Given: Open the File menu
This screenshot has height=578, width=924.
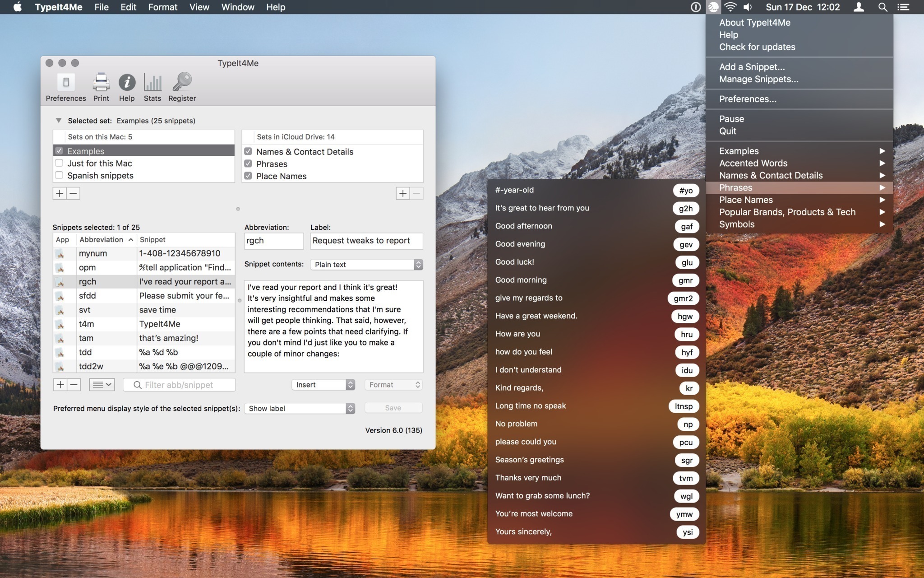Looking at the screenshot, I should click(x=102, y=7).
